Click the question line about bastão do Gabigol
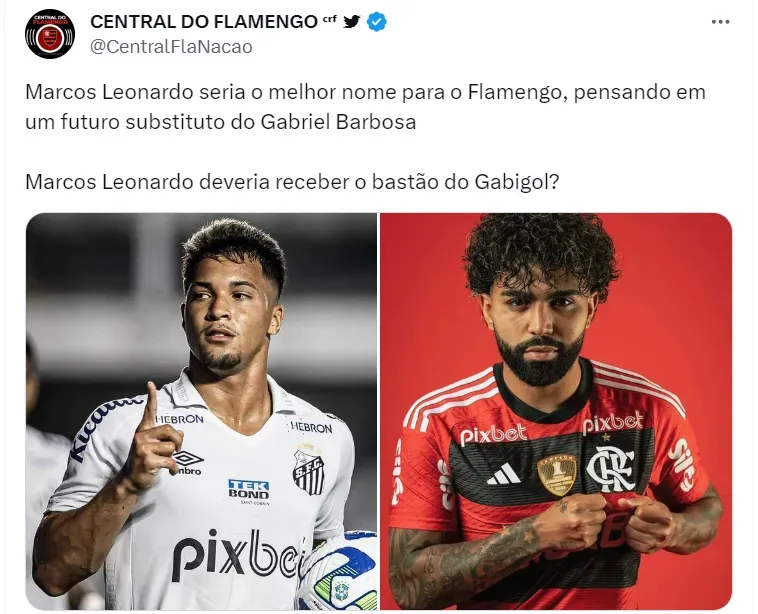758x614 pixels. coord(292,182)
